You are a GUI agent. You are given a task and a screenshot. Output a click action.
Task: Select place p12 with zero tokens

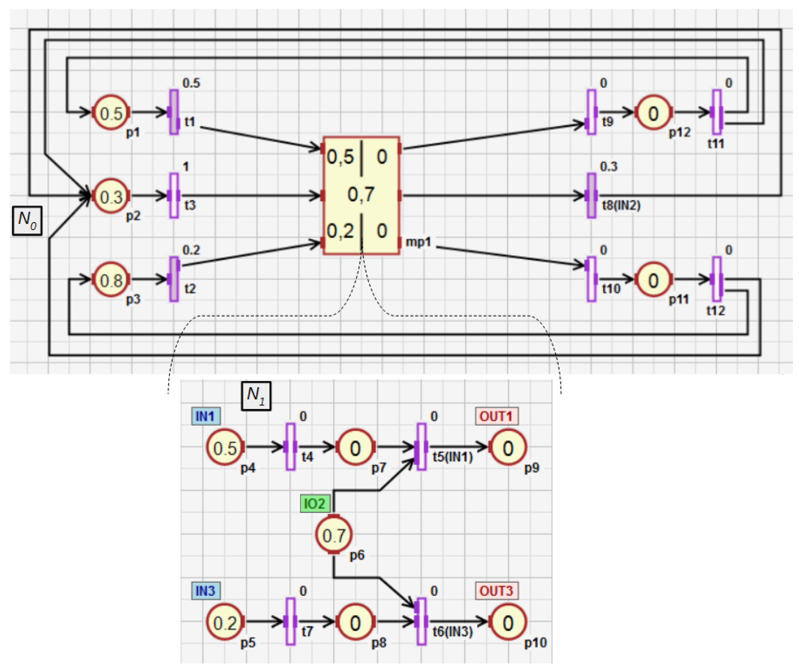[x=653, y=112]
